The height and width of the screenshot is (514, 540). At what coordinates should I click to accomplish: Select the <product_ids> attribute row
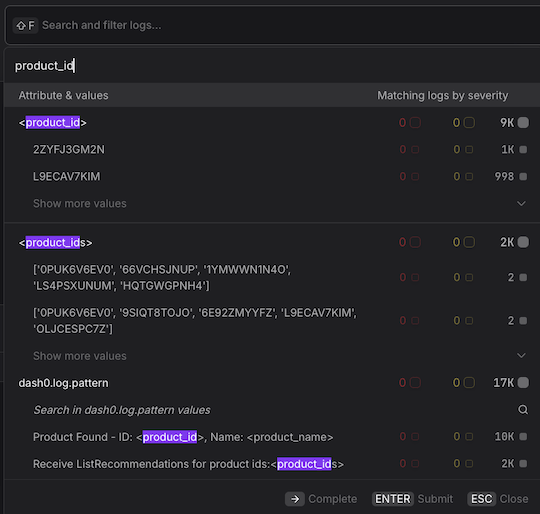click(272, 242)
